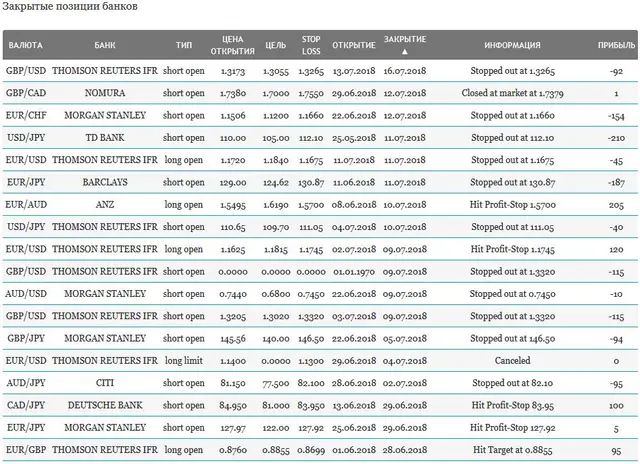This screenshot has height=464, width=640.
Task: Click profit value -187
Action: click(x=616, y=182)
